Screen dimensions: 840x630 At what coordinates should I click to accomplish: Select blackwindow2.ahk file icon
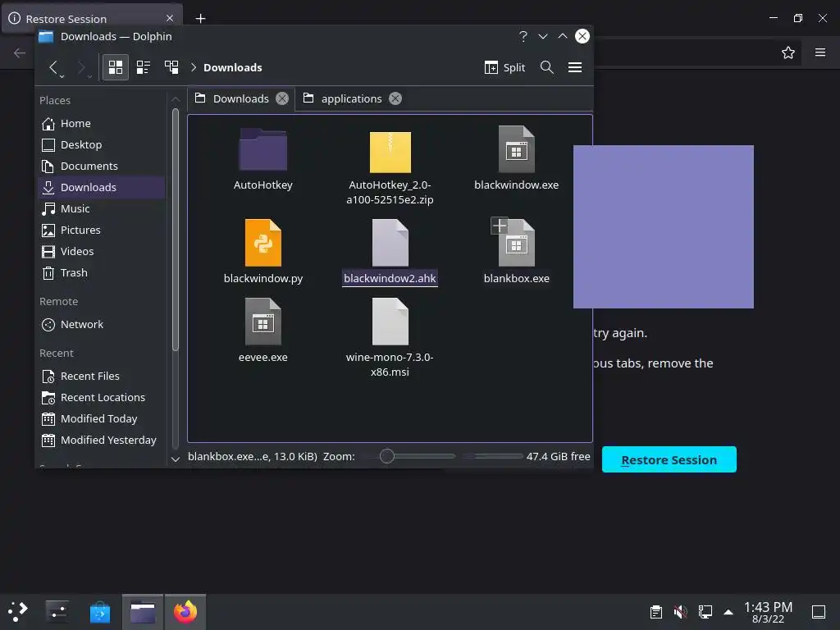(x=390, y=243)
